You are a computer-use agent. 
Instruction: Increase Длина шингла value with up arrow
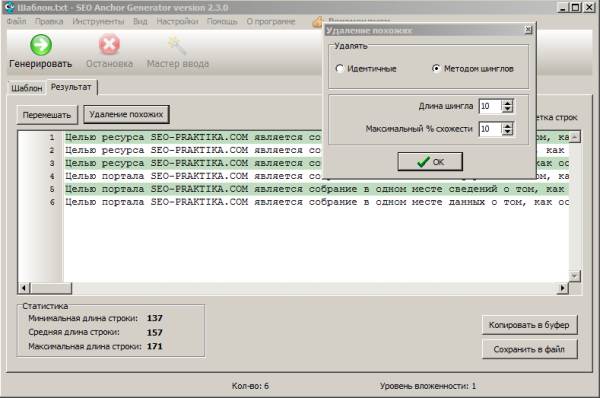click(507, 103)
